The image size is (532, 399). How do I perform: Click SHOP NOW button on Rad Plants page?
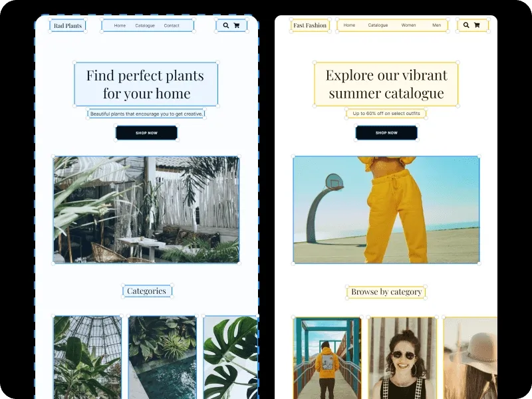(x=146, y=132)
